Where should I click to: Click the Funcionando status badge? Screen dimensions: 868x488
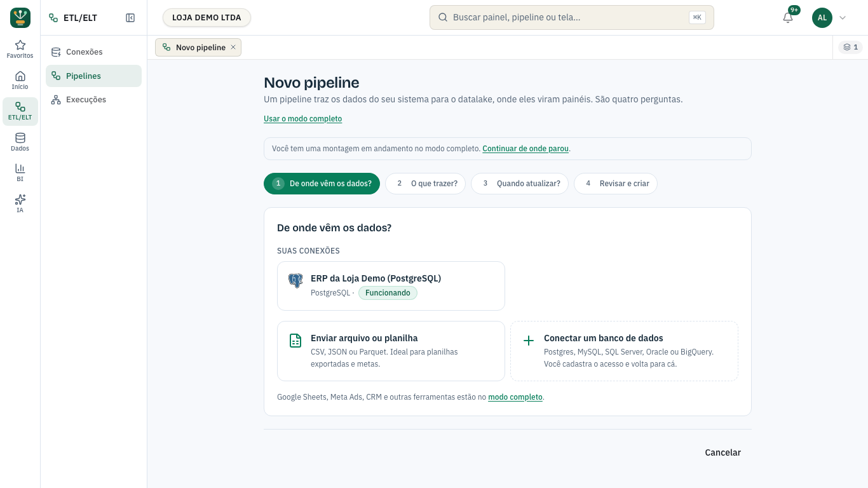point(388,293)
